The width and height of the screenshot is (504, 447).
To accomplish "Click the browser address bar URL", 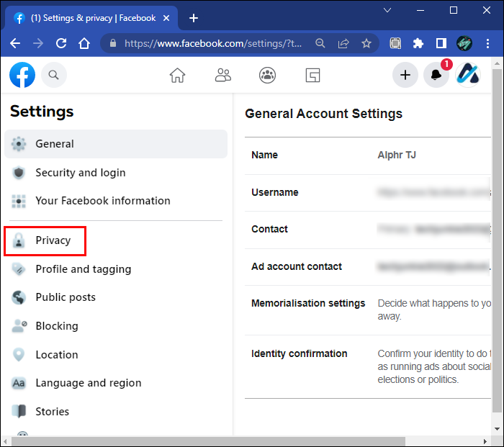I will pyautogui.click(x=212, y=43).
